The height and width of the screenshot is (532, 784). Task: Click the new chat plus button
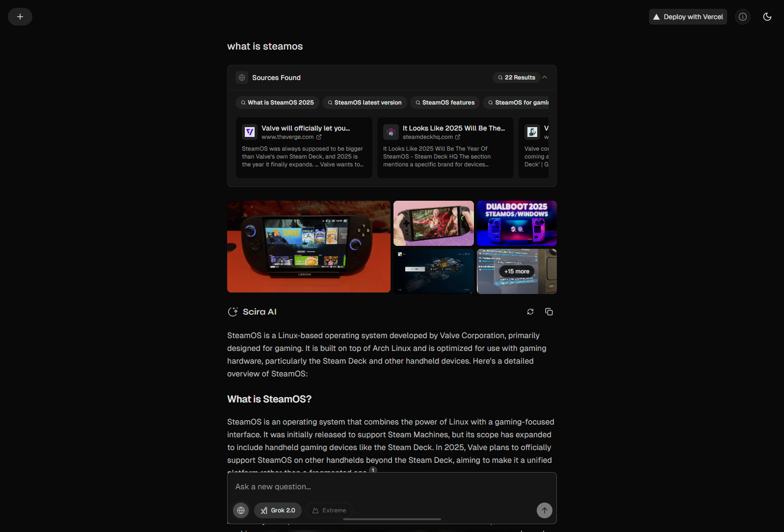pyautogui.click(x=20, y=17)
